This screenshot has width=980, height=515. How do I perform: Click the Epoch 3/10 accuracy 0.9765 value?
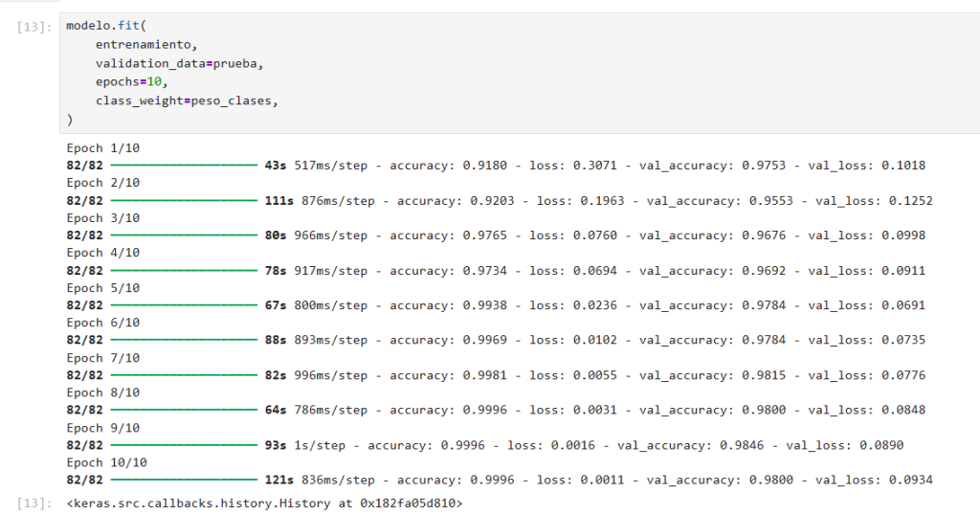click(485, 235)
